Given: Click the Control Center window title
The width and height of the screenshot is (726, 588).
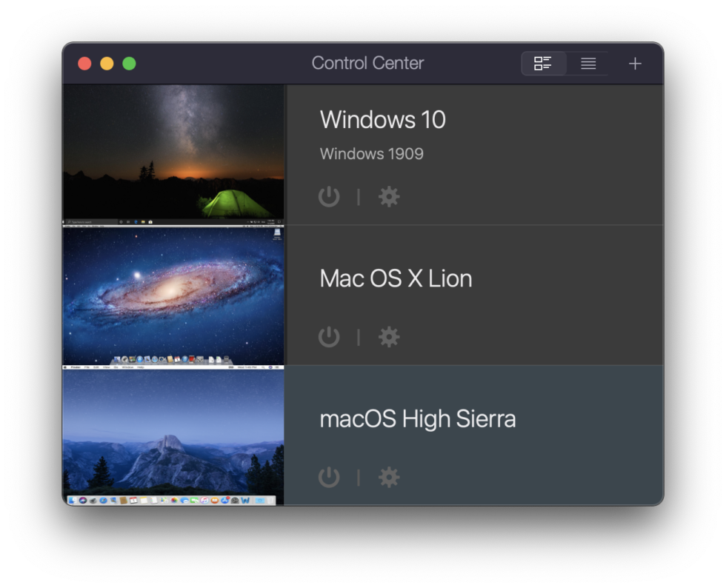Looking at the screenshot, I should click(367, 64).
